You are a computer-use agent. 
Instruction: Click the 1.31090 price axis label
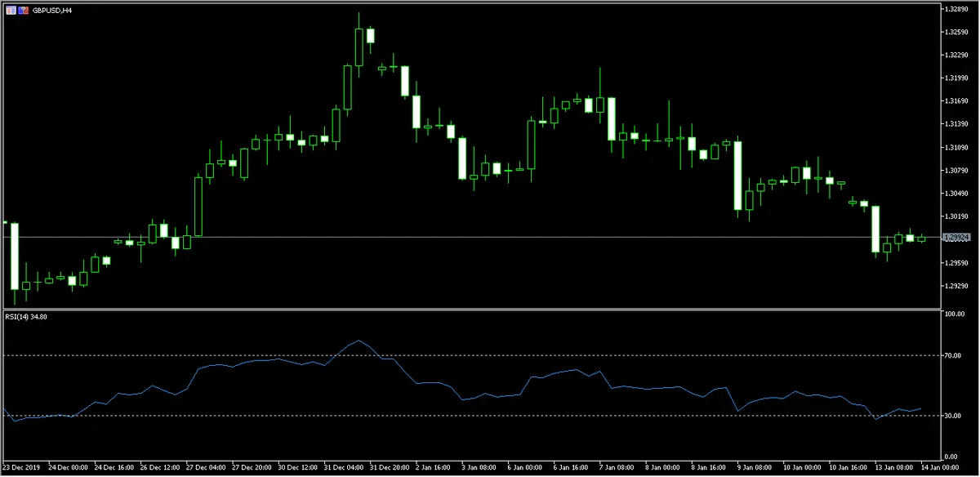[958, 147]
